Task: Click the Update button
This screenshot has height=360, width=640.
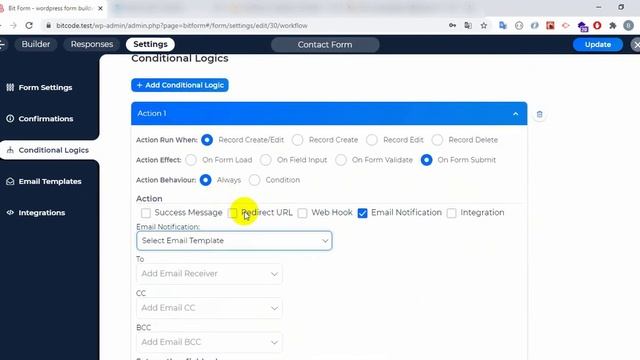Action: [598, 44]
